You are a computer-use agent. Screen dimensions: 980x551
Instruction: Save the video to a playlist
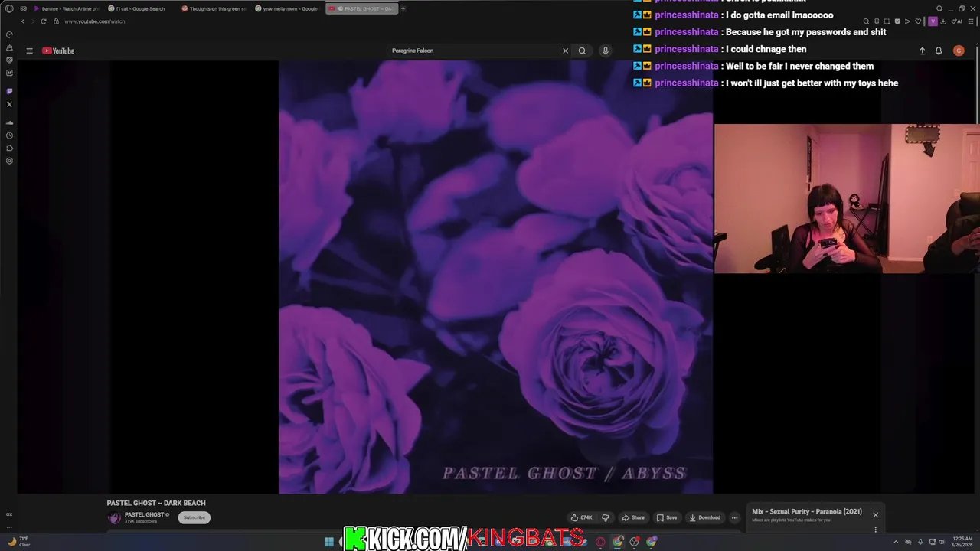[667, 517]
